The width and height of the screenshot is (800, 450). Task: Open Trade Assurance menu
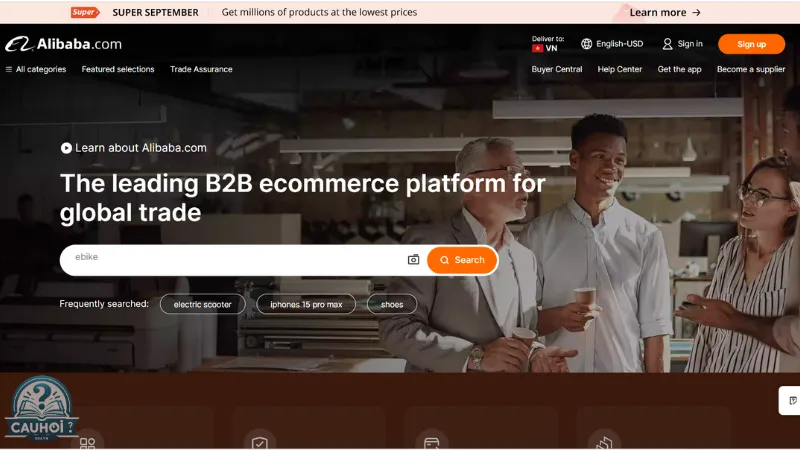[x=201, y=69]
